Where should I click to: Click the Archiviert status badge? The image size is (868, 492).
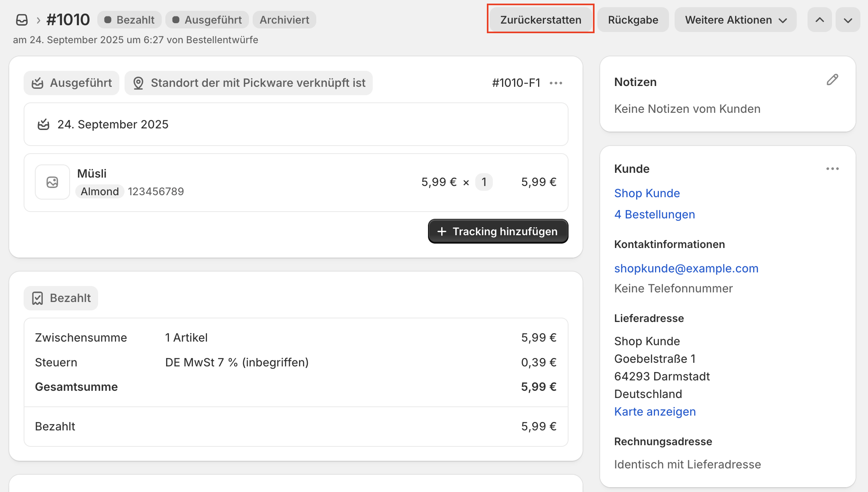(x=284, y=19)
